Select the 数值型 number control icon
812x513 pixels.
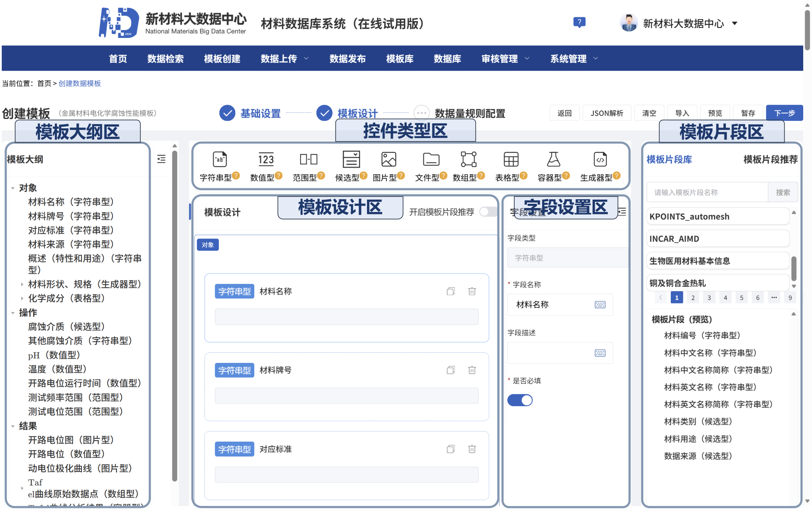[x=265, y=160]
